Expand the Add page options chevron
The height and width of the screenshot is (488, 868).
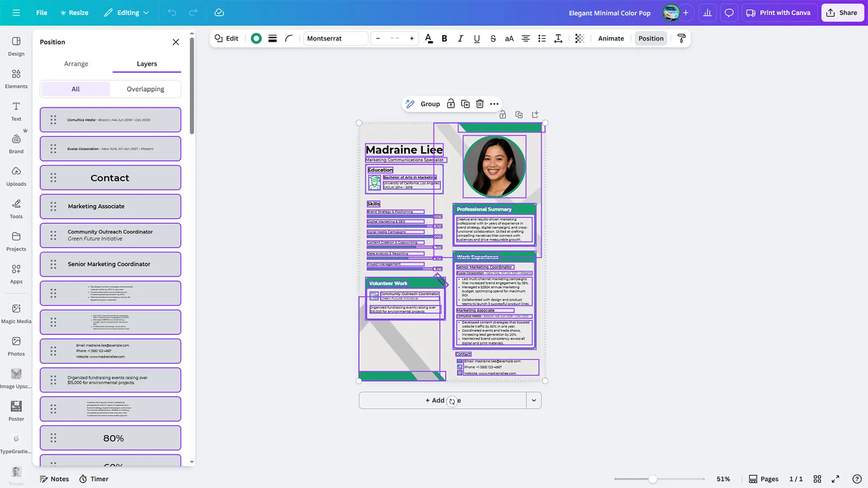pos(534,401)
